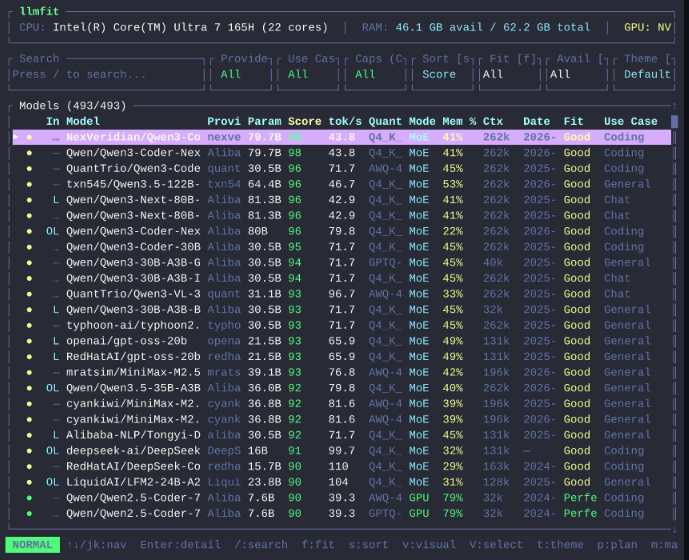Click the scrollbar thumb beside the model table
The height and width of the screenshot is (560, 689).
click(x=674, y=121)
